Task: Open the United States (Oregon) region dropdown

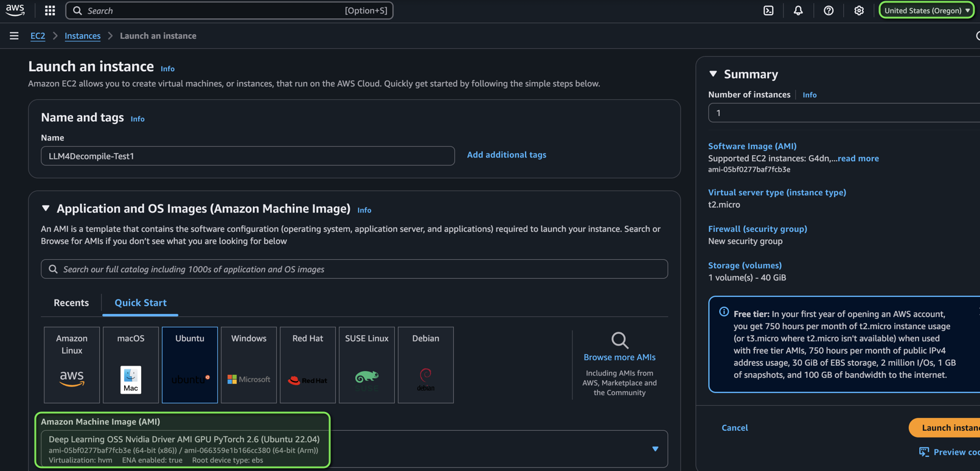Action: tap(927, 10)
